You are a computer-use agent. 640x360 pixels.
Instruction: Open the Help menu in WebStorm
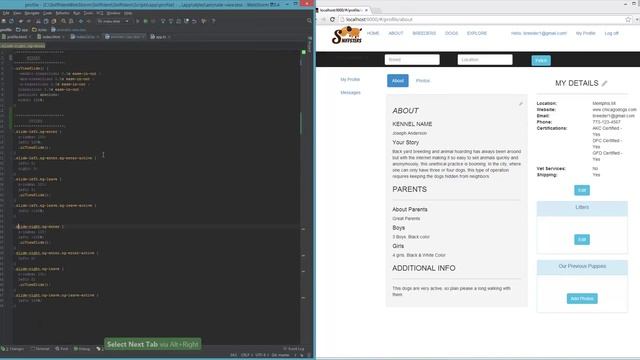(128, 13)
